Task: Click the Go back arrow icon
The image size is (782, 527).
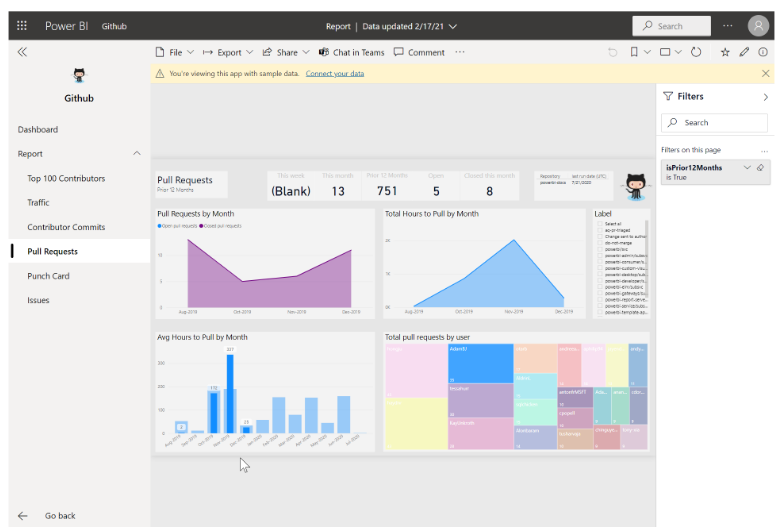Action: pyautogui.click(x=22, y=516)
